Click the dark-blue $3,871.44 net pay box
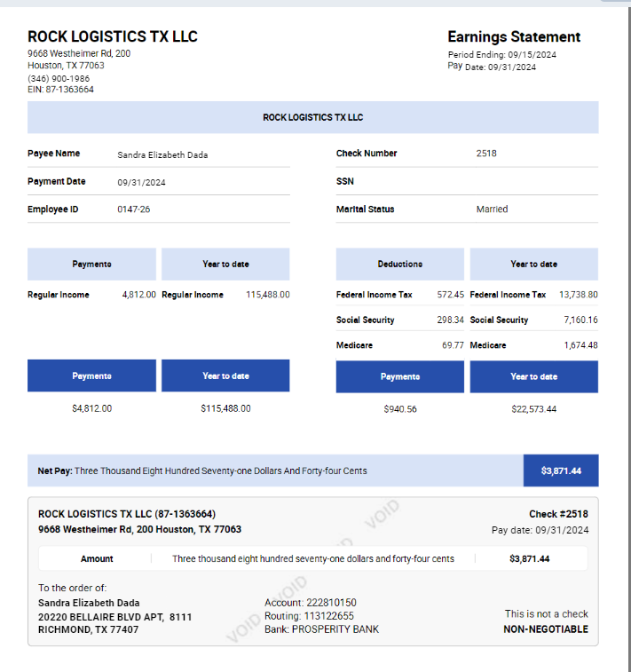 point(561,470)
